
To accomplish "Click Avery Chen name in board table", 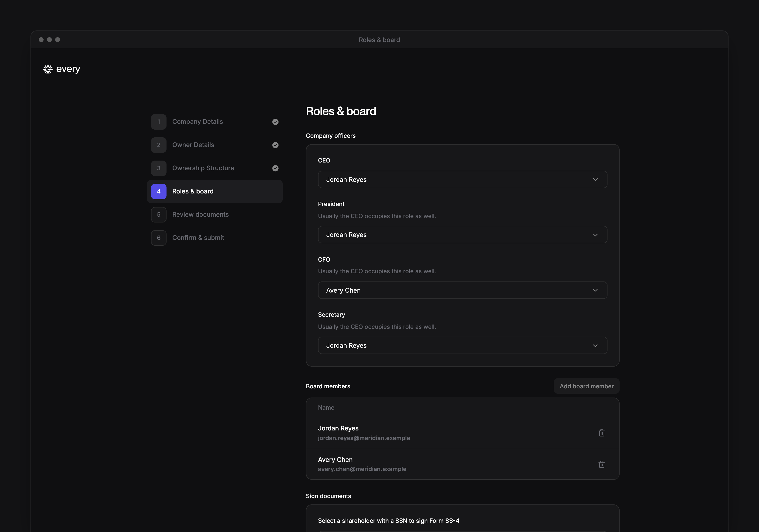I will (335, 460).
